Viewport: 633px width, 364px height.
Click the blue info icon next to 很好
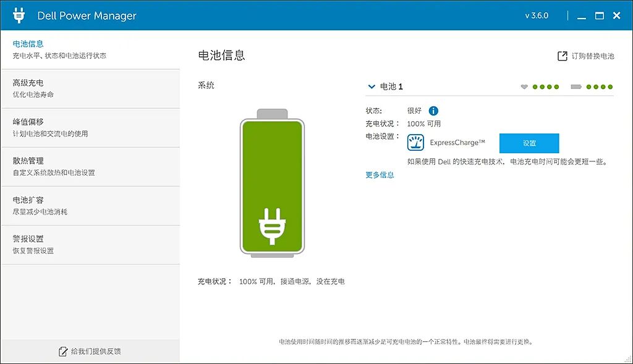tap(433, 111)
